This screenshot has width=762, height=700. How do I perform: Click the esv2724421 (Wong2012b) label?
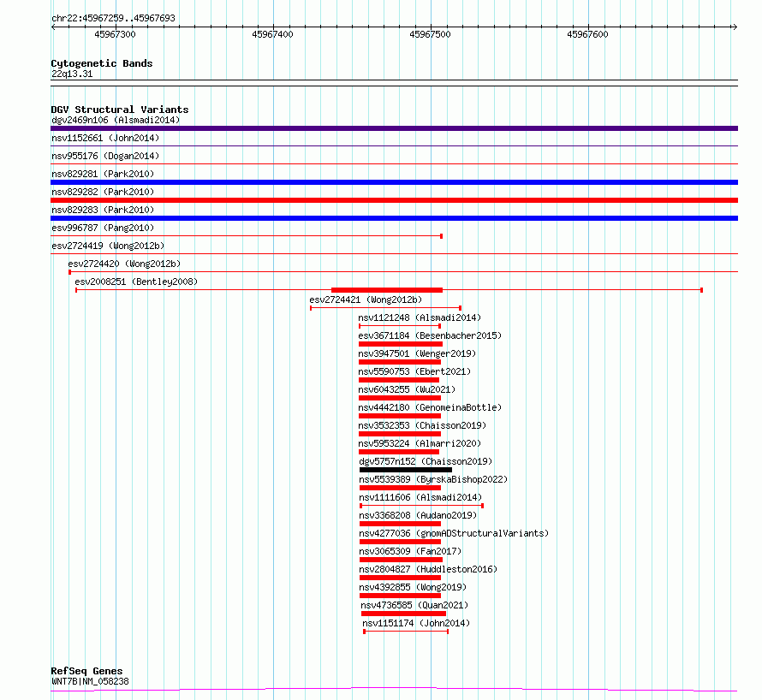[x=366, y=300]
